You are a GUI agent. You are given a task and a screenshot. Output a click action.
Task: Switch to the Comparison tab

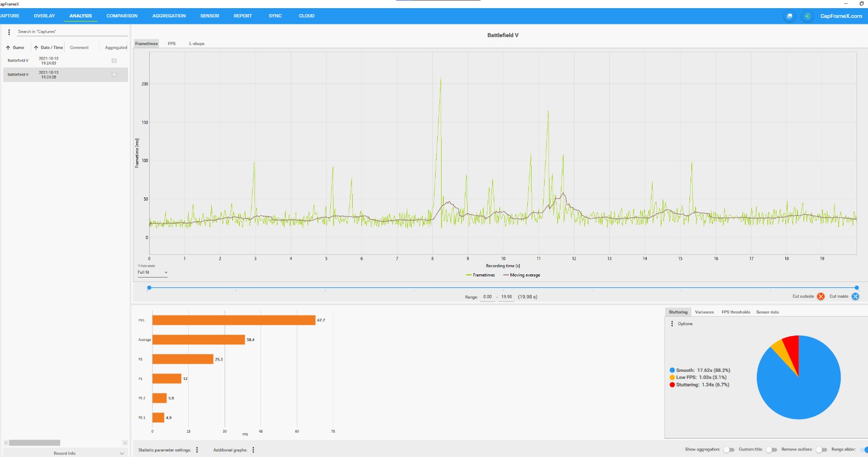pyautogui.click(x=122, y=16)
